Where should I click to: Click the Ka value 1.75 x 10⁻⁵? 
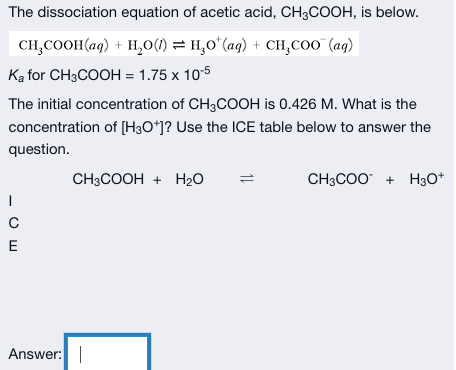click(174, 74)
